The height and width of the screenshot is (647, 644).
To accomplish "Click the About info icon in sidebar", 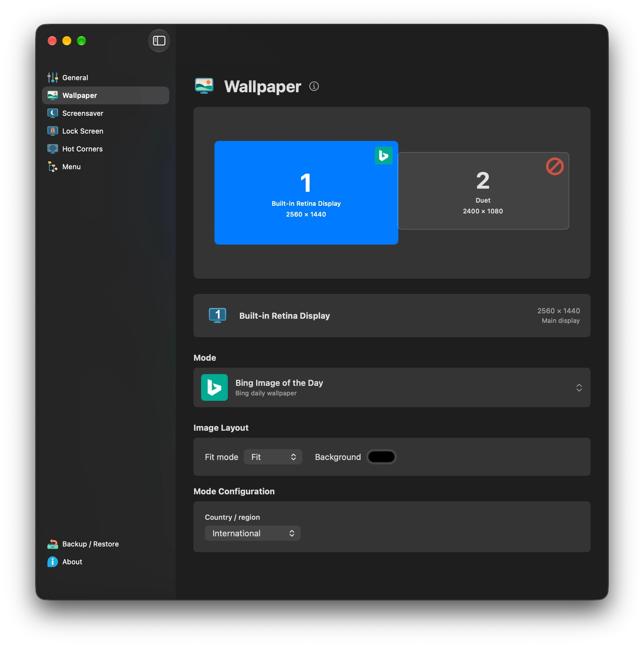I will pyautogui.click(x=52, y=562).
